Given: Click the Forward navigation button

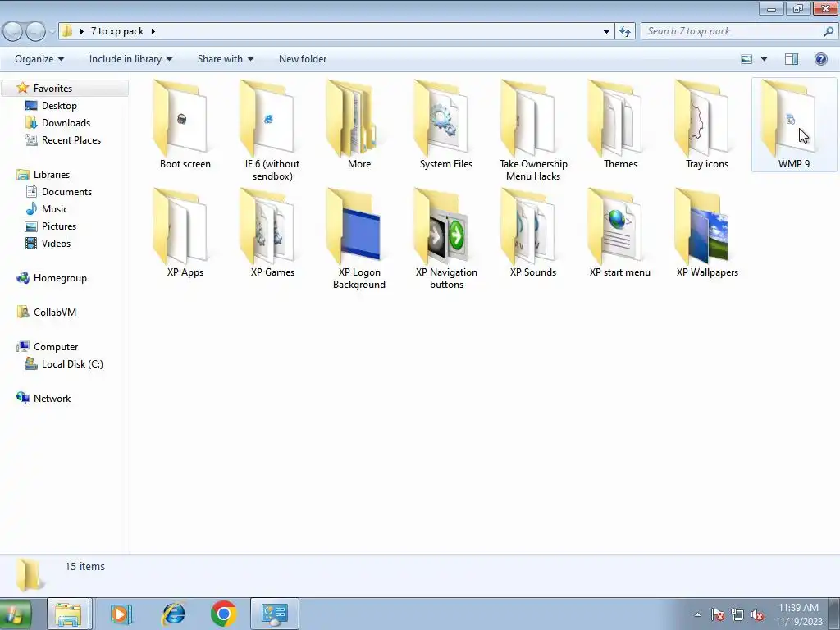Looking at the screenshot, I should (35, 32).
